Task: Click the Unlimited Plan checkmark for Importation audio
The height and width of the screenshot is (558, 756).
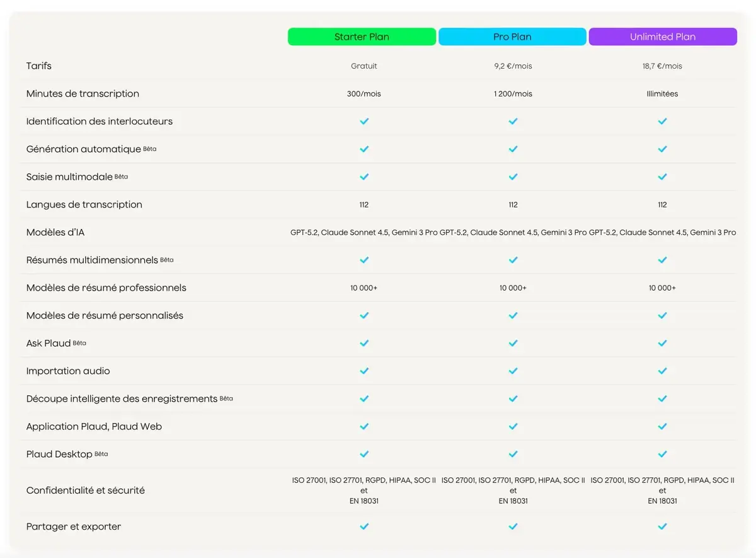Action: point(662,371)
